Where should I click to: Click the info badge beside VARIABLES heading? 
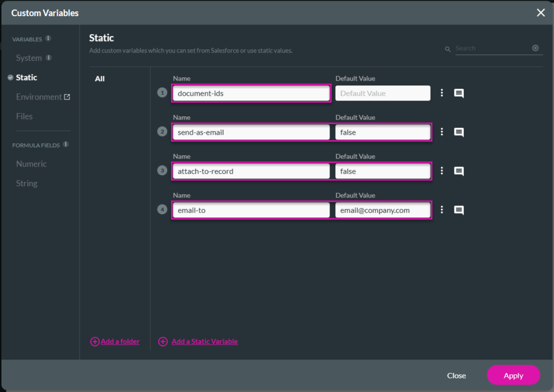[48, 38]
